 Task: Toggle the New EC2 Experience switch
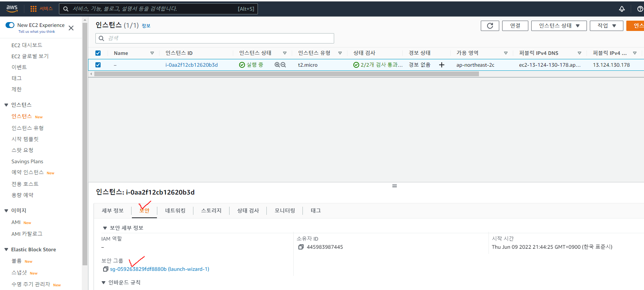(x=10, y=25)
